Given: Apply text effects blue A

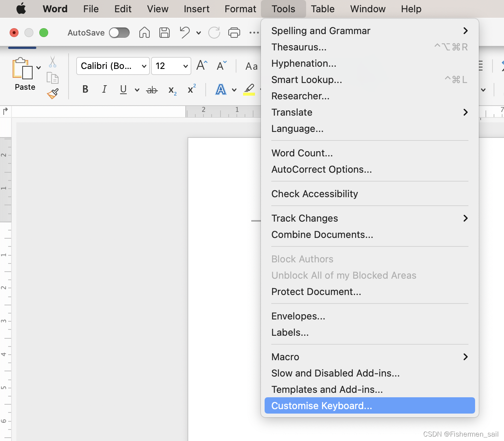Looking at the screenshot, I should pyautogui.click(x=221, y=89).
